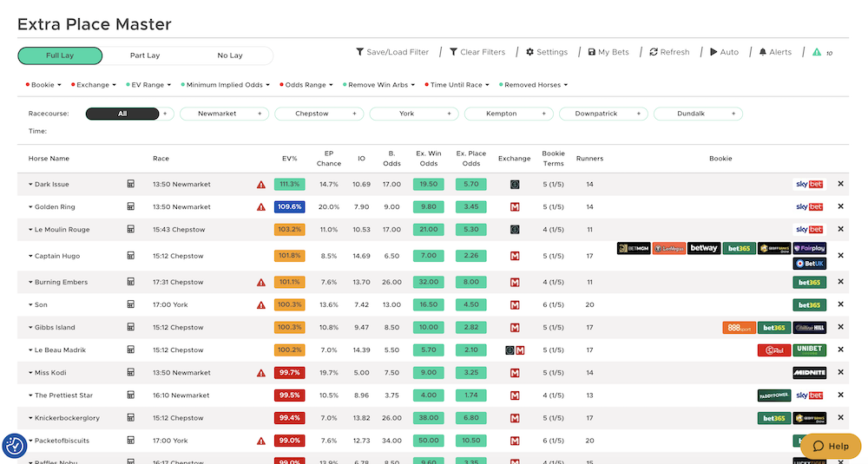Click Sky Bet logo in Dark Issue row

(x=809, y=184)
